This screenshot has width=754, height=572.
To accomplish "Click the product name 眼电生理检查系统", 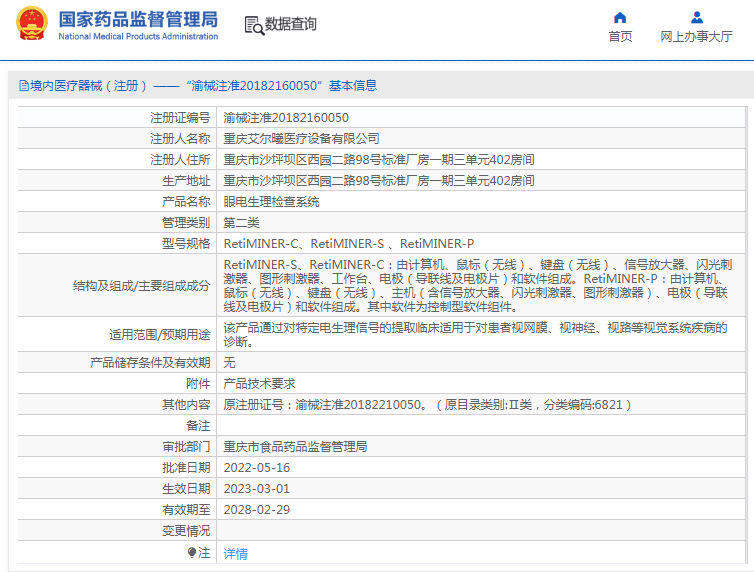I will [x=271, y=201].
